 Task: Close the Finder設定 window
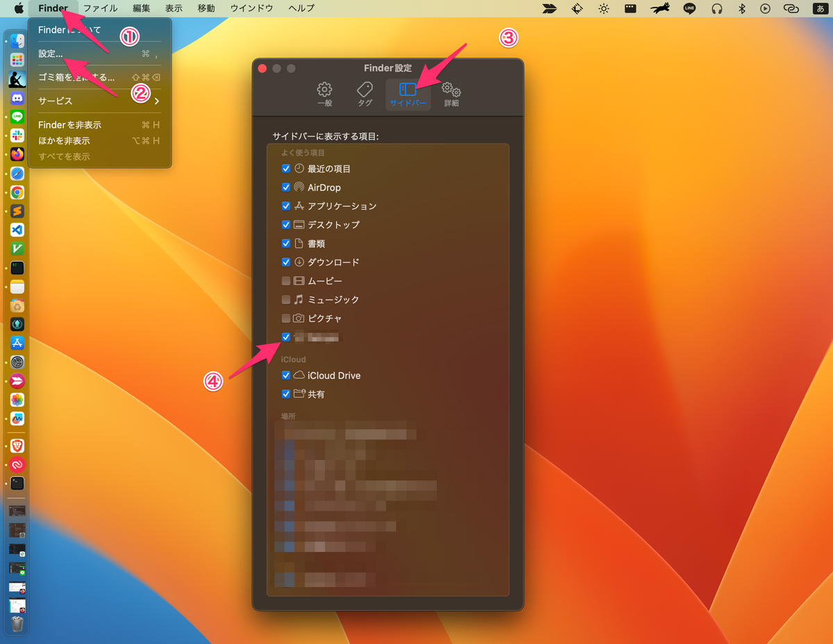262,68
